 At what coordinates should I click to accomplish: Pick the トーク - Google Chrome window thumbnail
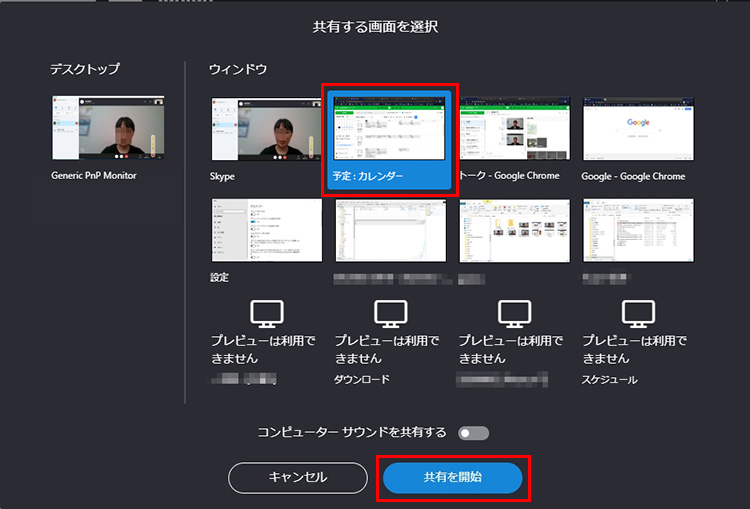coord(514,129)
